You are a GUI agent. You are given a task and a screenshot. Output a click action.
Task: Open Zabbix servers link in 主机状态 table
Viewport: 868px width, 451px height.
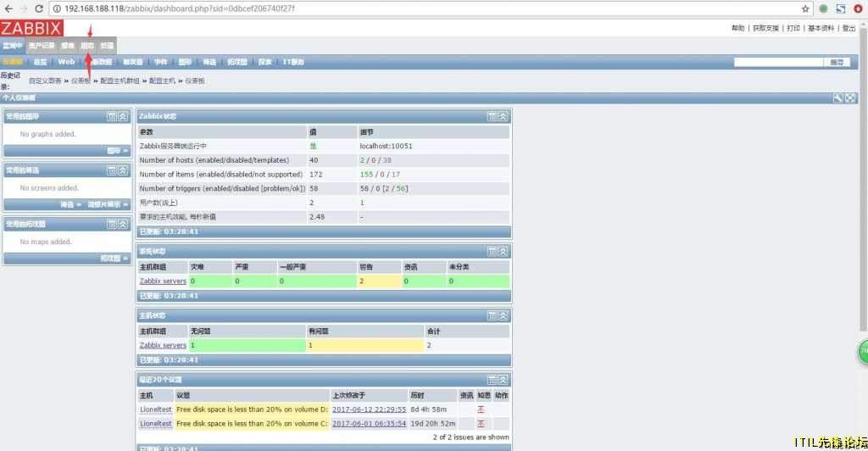coord(163,345)
